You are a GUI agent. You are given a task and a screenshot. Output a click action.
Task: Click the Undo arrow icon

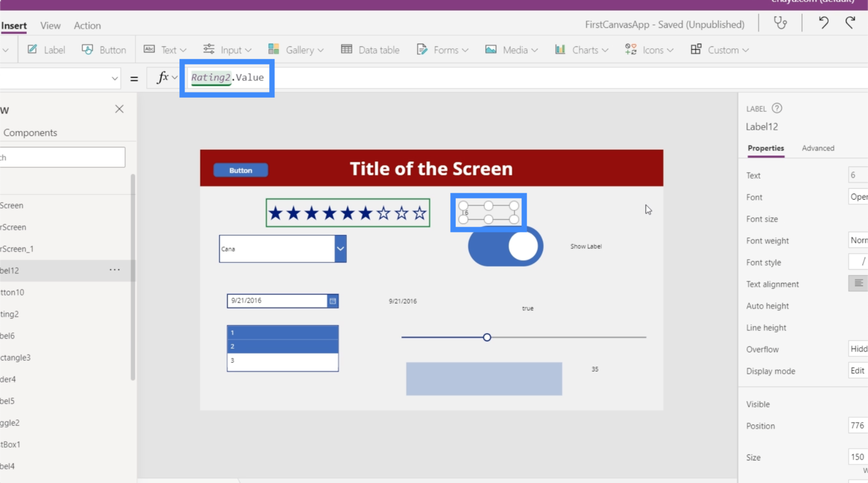824,23
